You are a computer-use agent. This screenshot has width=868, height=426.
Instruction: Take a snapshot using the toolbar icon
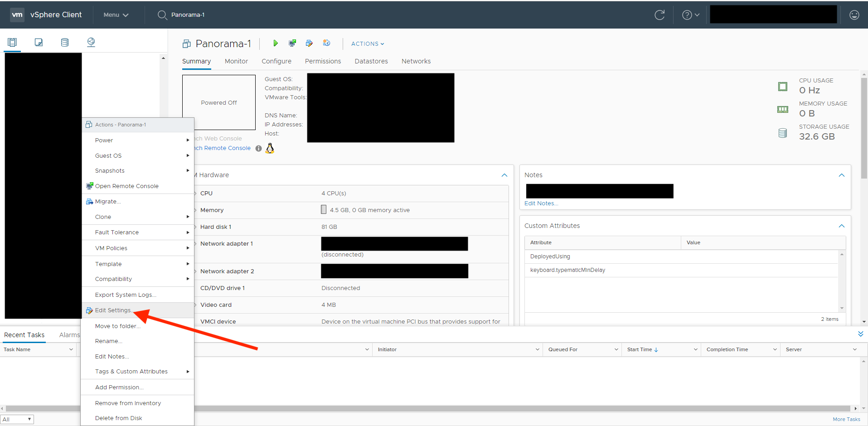pyautogui.click(x=326, y=43)
